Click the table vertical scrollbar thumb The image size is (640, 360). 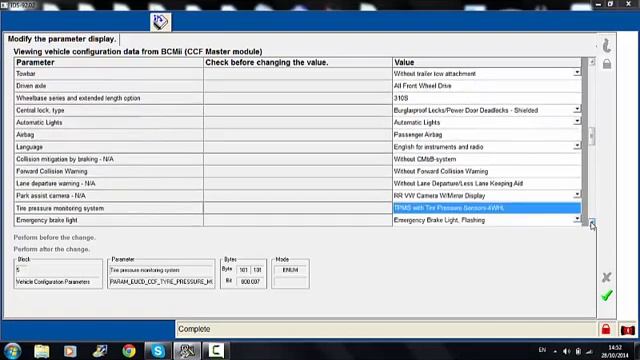coord(592,136)
